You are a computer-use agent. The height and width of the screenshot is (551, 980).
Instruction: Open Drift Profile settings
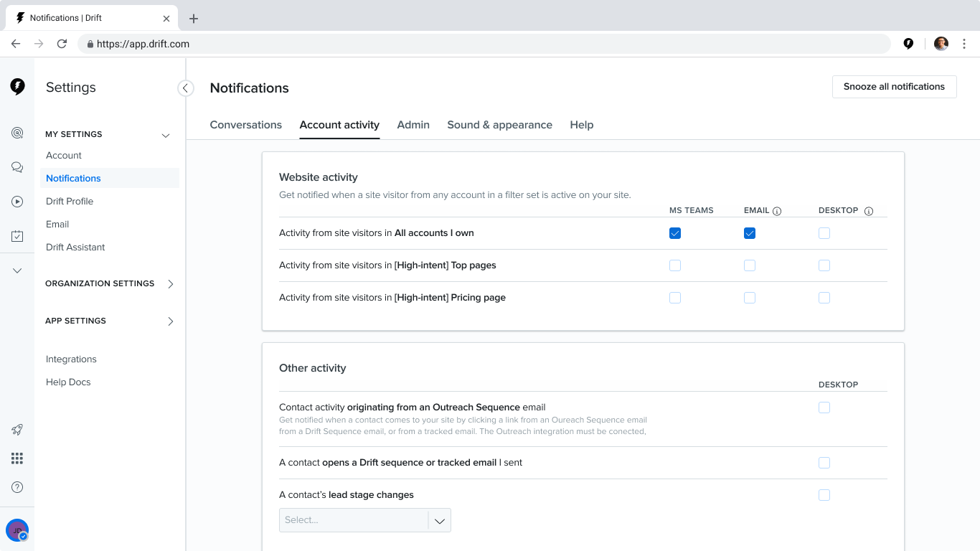70,202
